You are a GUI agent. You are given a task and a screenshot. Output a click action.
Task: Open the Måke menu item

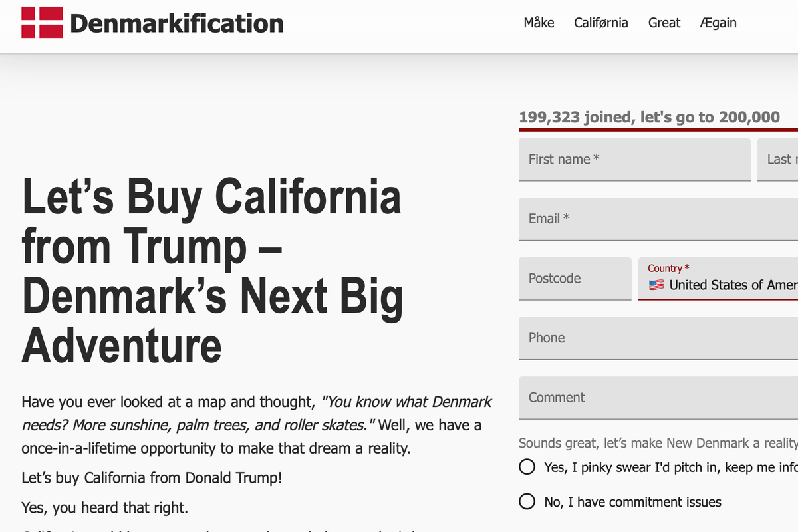[x=539, y=23]
